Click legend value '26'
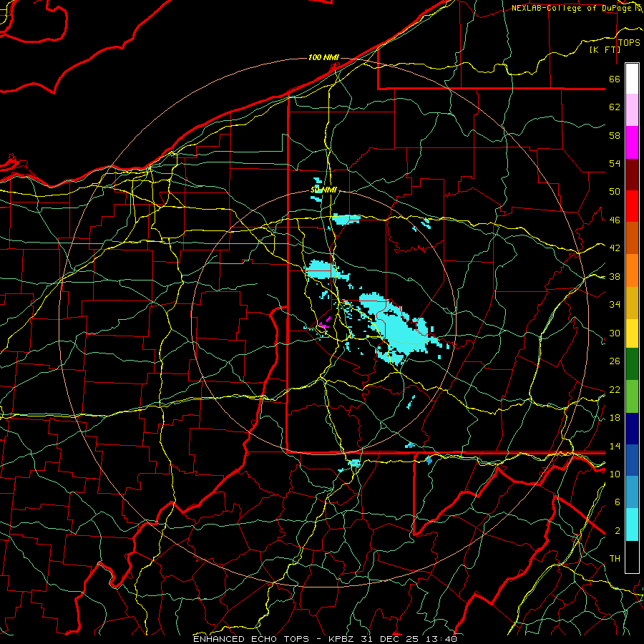 click(x=615, y=361)
